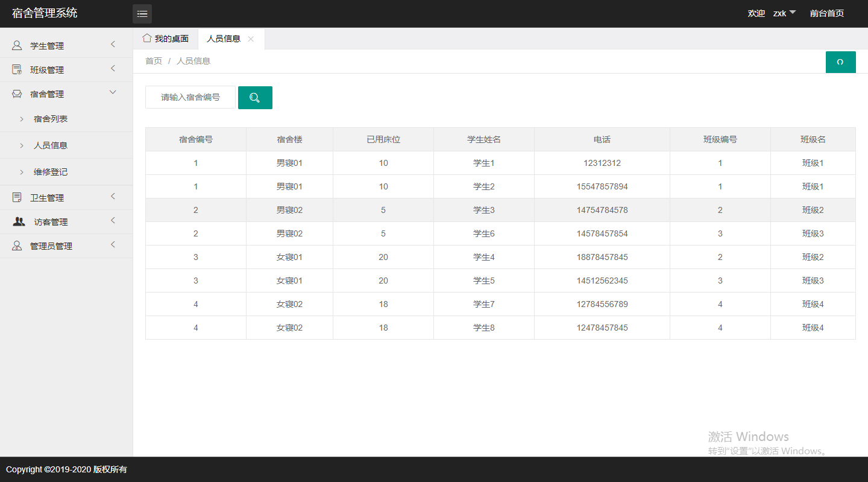Click the administrator management icon
Viewport: 868px width, 482px height.
tap(17, 246)
